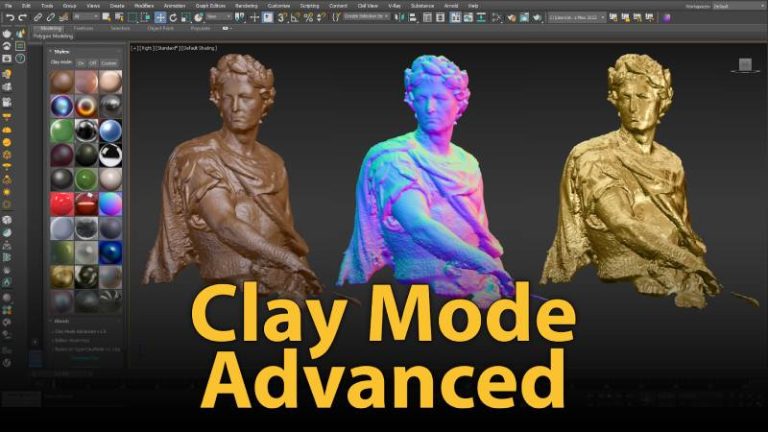Switch Clay mode to Custom
Viewport: 768px width, 432px height.
109,62
